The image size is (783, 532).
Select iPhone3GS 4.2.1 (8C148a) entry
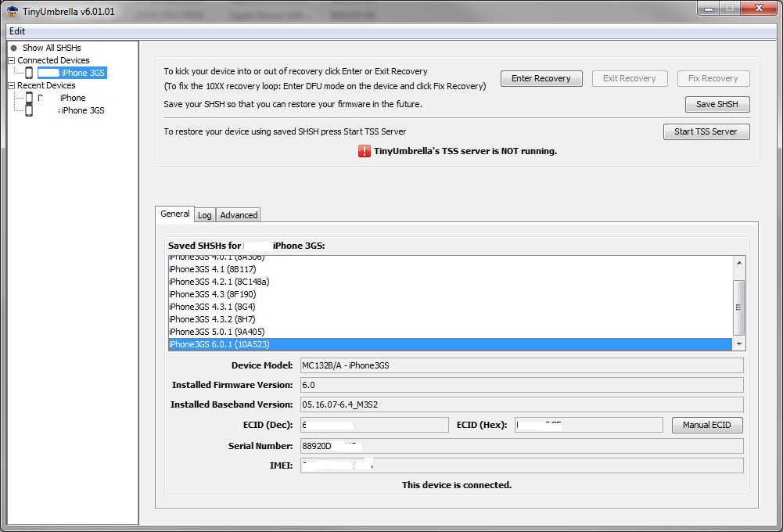pyautogui.click(x=450, y=282)
